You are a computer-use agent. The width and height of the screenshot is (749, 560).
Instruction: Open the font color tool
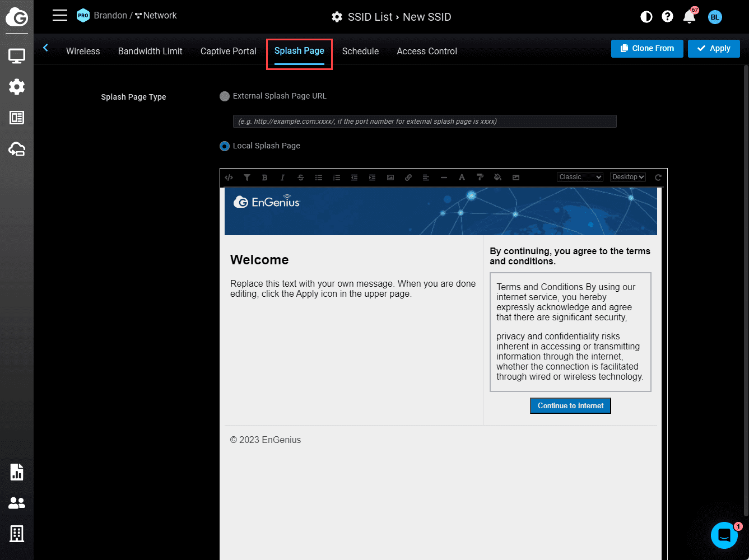pos(462,178)
